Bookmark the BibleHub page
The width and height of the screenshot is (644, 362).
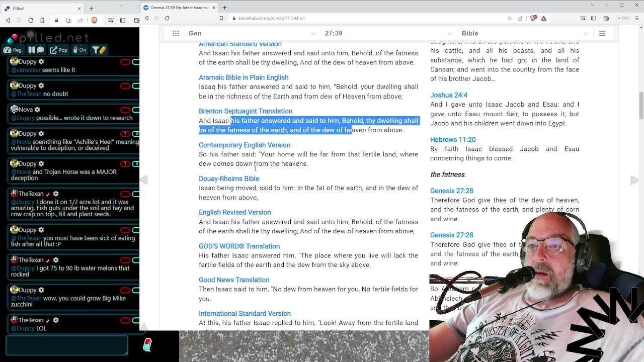coord(221,18)
